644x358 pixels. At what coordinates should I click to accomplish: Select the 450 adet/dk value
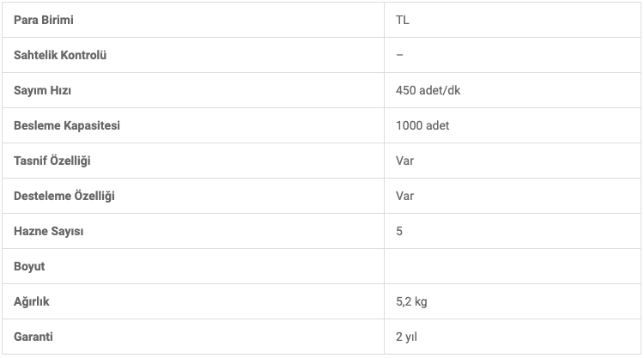[x=428, y=90]
